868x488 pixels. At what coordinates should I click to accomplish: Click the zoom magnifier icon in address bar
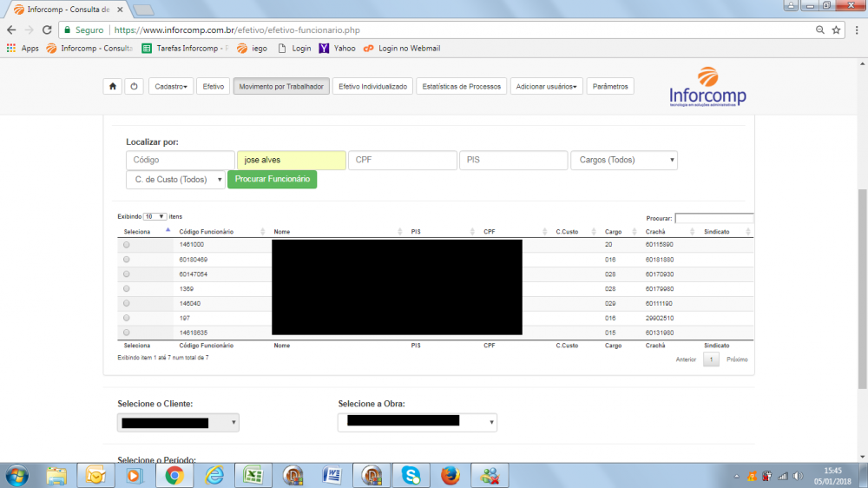tap(820, 30)
